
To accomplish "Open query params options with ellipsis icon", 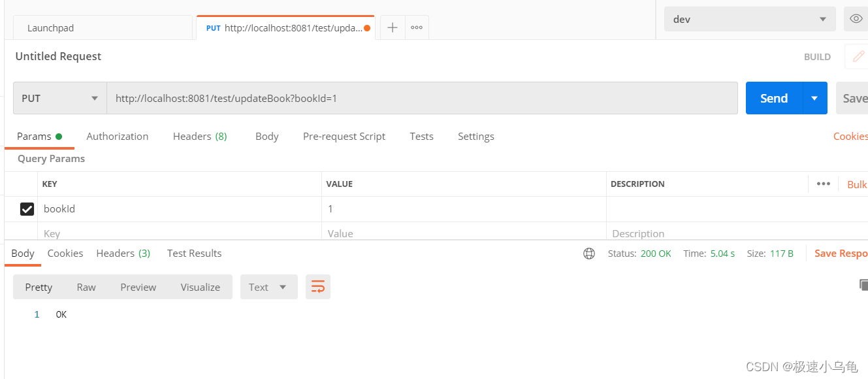I will 823,184.
